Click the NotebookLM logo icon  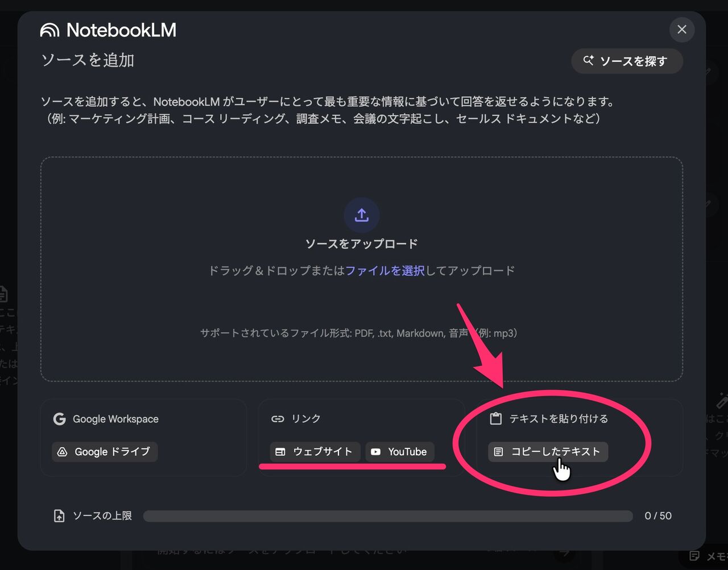pos(49,30)
